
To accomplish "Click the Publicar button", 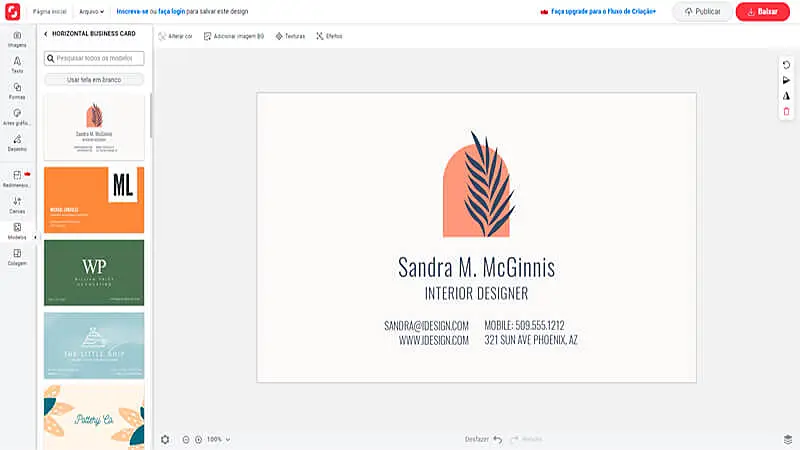I will (x=703, y=11).
